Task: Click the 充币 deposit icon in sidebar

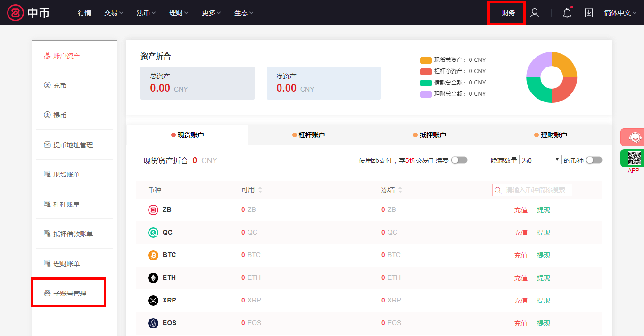Action: click(x=47, y=85)
